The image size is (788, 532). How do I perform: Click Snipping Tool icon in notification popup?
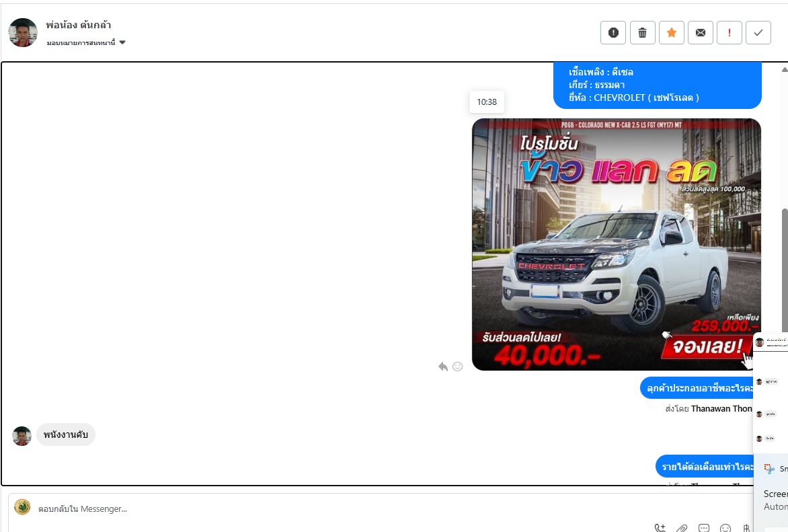coord(769,469)
